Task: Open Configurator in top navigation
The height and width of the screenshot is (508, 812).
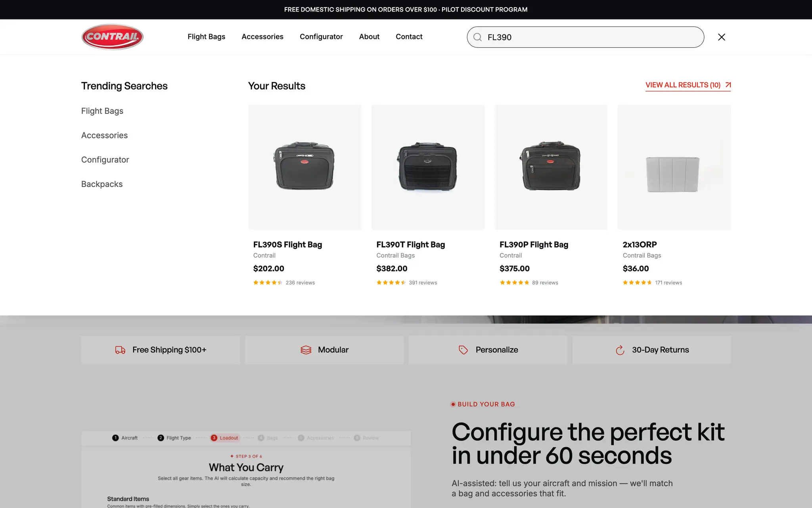Action: click(x=321, y=37)
